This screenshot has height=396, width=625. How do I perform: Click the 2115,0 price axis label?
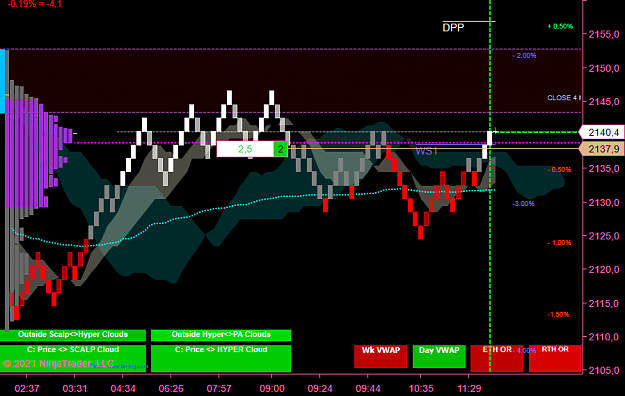[604, 303]
